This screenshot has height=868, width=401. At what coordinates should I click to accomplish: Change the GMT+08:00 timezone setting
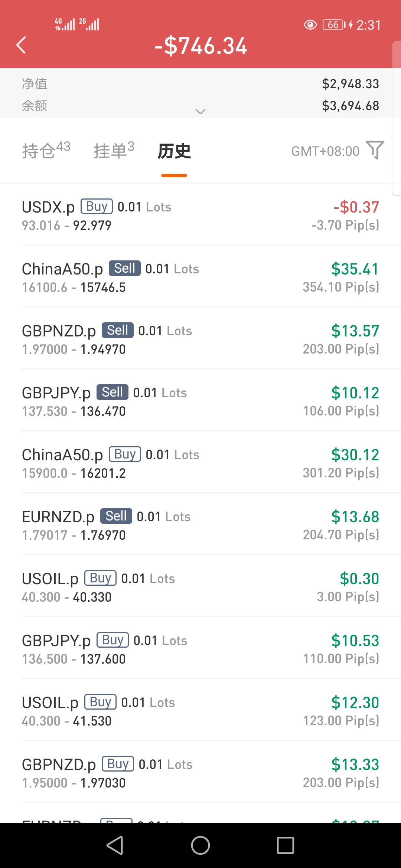click(x=325, y=151)
